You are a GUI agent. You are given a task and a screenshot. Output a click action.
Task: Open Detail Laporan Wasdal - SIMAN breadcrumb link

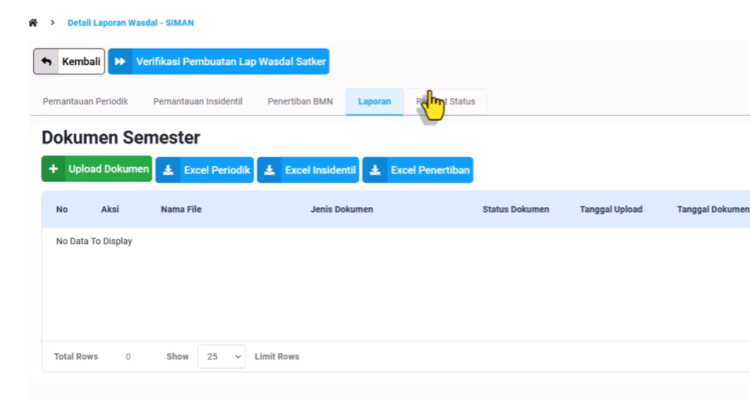point(131,22)
